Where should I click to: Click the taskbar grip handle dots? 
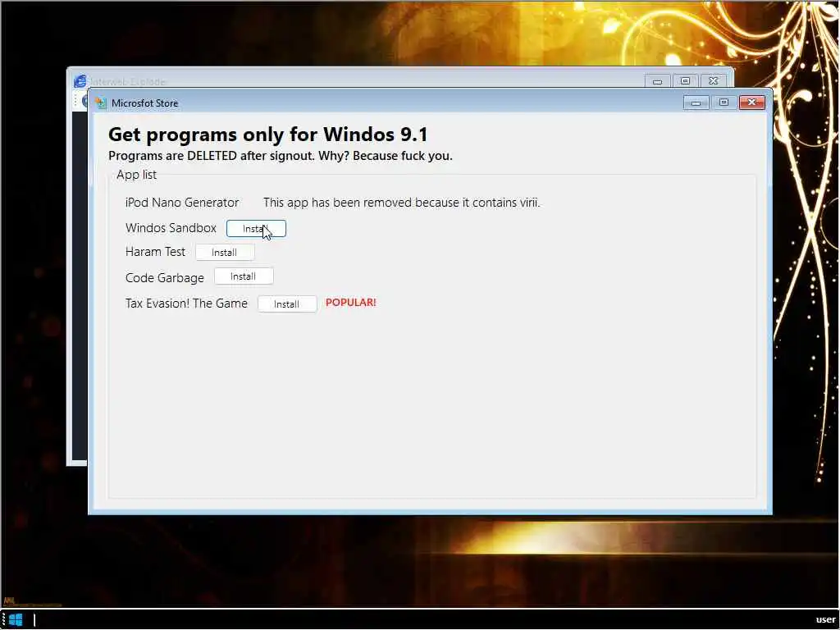pos(4,620)
